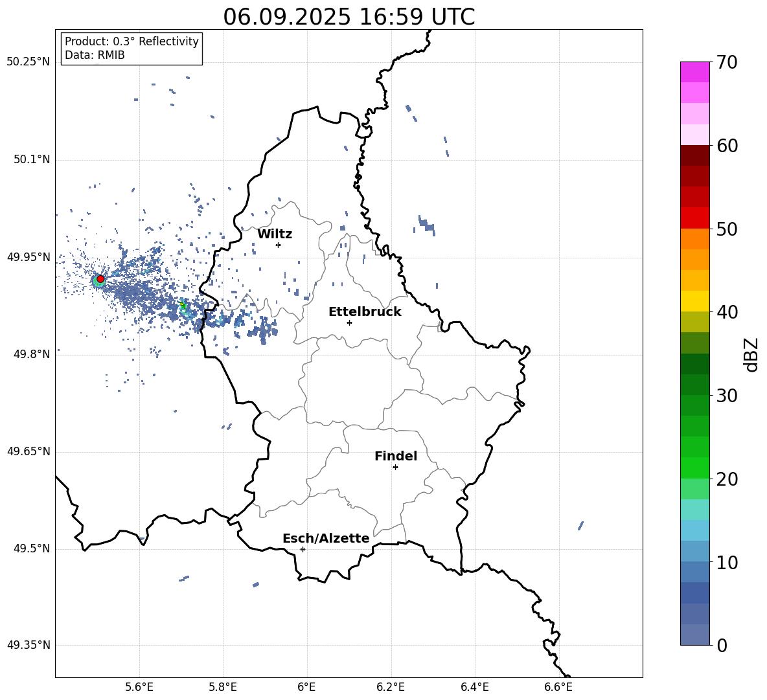Click the Wiltz station cross marker
The image size is (767, 700).
click(x=279, y=245)
